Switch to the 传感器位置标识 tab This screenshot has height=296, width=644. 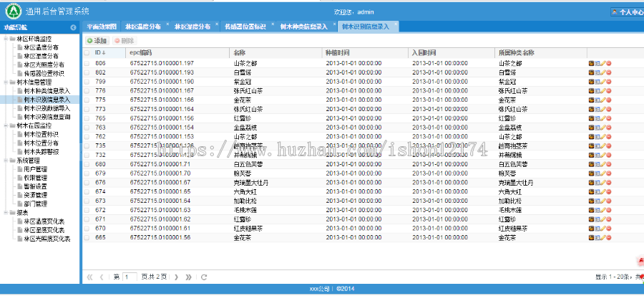[x=245, y=27]
